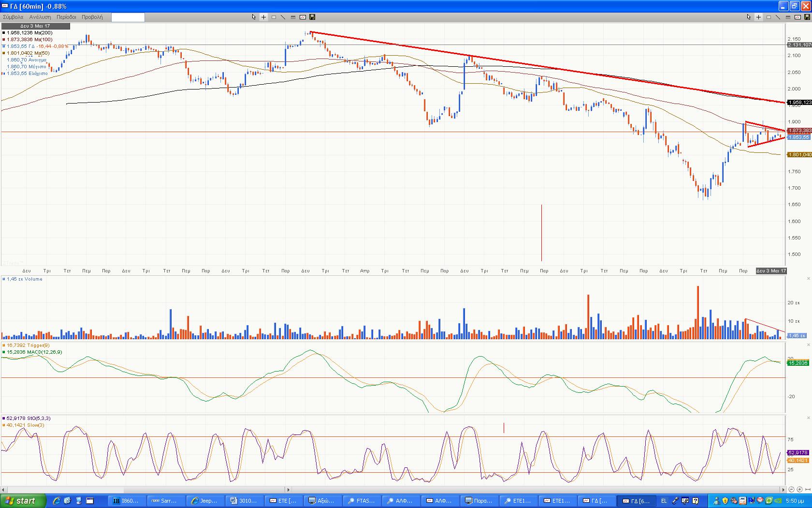This screenshot has width=812, height=508.
Task: Open the chart indicator icon beside the symbol box
Action: (x=303, y=17)
